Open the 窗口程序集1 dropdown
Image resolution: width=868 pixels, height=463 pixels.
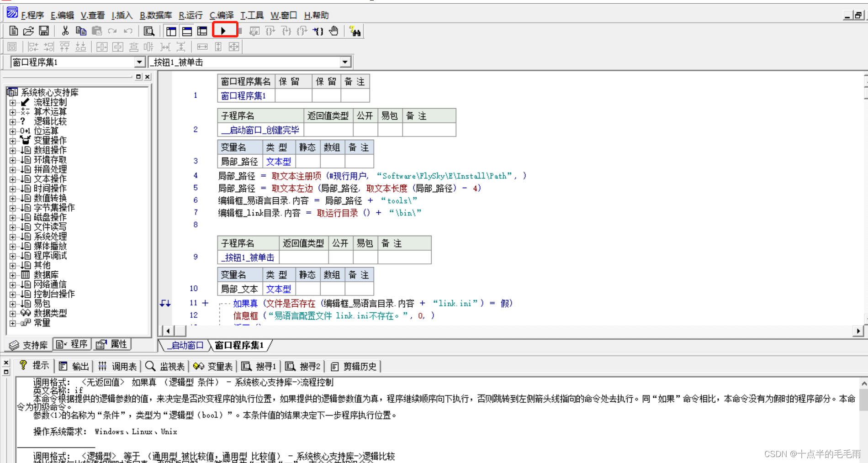click(x=139, y=62)
